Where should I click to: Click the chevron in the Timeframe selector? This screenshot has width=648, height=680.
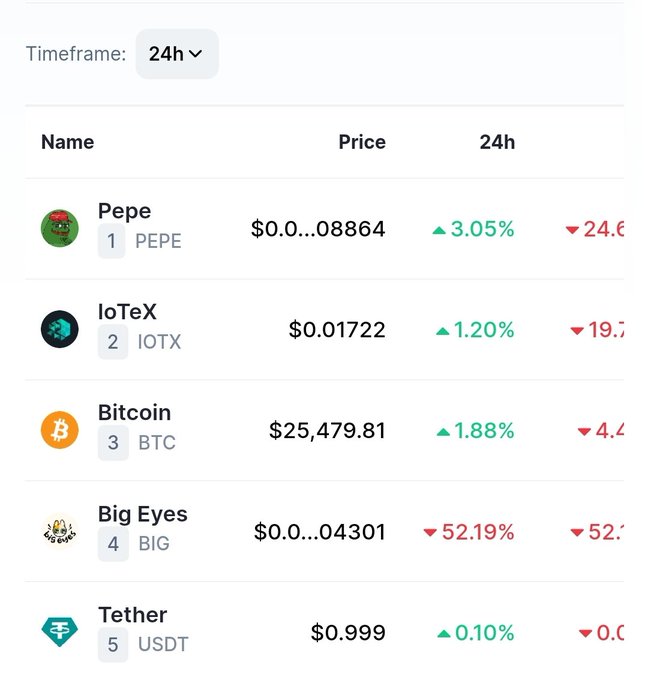(196, 54)
